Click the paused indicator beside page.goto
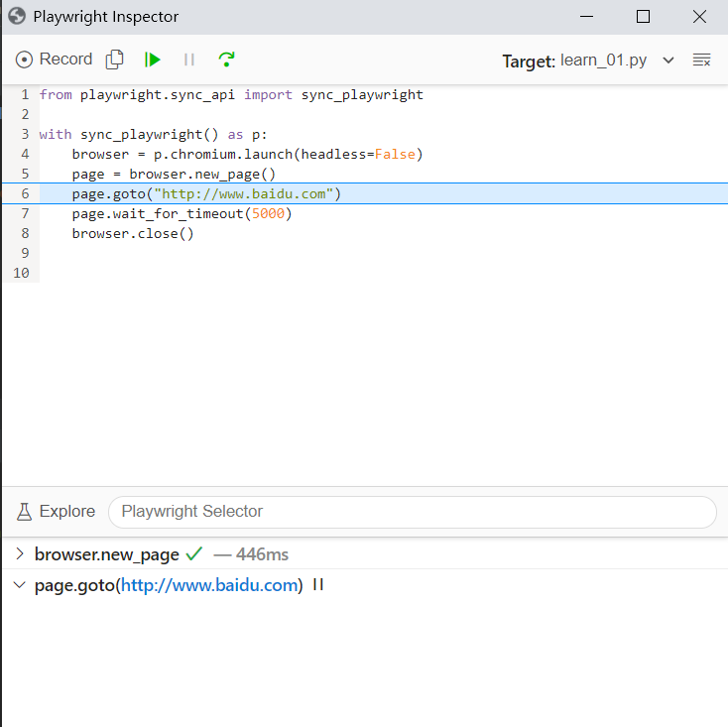728x727 pixels. coord(318,584)
